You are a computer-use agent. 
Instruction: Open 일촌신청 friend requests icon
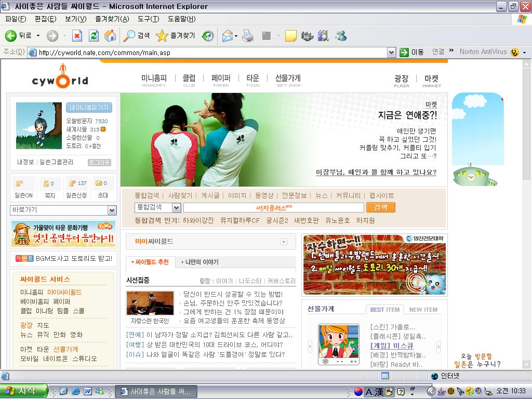pos(77,188)
